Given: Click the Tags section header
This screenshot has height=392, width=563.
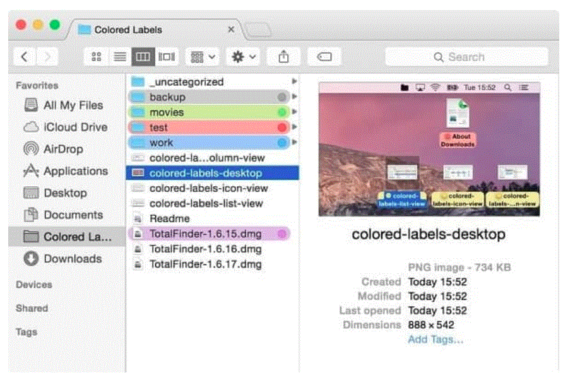Looking at the screenshot, I should 27,332.
